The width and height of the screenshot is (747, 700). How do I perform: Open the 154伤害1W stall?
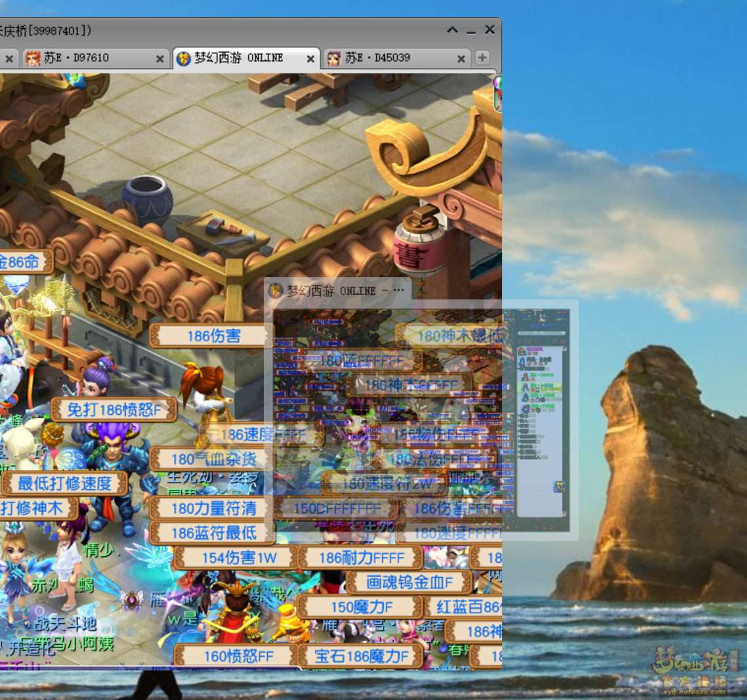[x=237, y=557]
